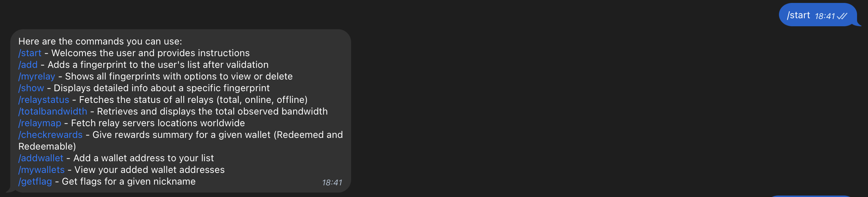
Task: Click the /checkrewards command link
Action: coord(50,135)
